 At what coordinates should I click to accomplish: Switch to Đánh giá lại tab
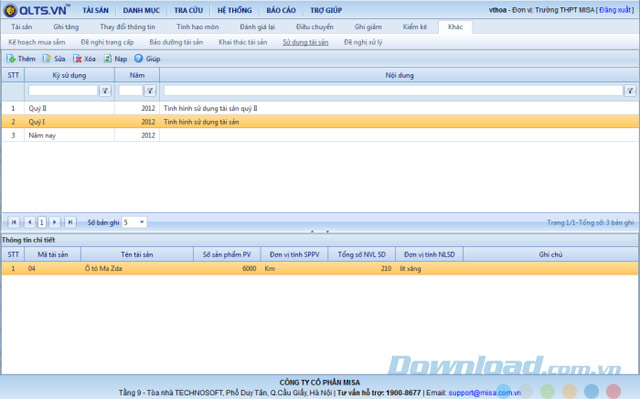257,27
